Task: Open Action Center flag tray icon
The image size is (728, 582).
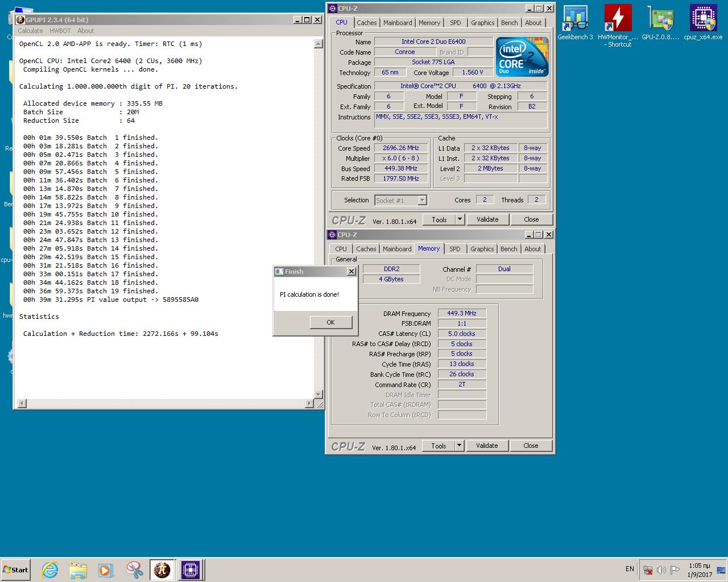Action: pos(675,569)
